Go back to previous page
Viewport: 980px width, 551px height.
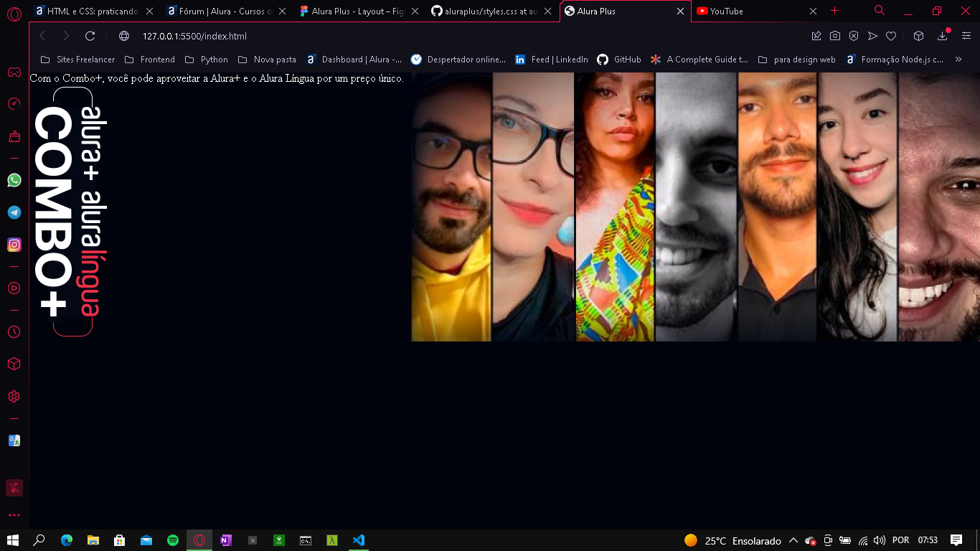42,36
